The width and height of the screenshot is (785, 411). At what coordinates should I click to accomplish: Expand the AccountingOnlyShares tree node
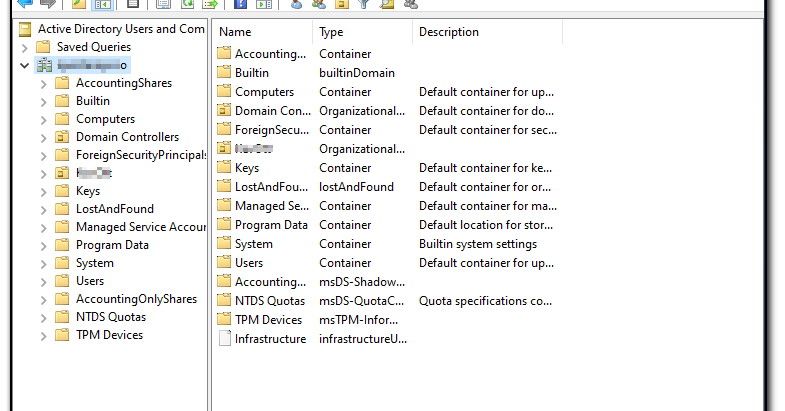(44, 300)
